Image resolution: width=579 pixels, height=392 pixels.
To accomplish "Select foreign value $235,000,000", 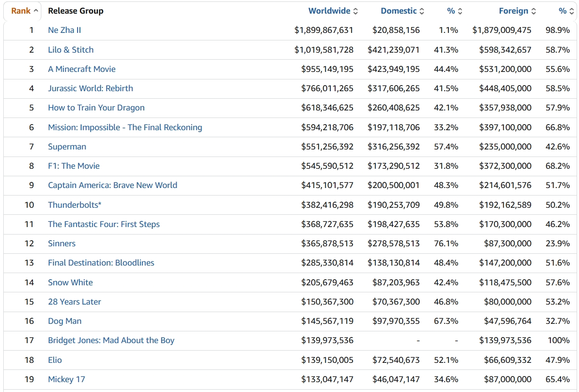I will [x=505, y=147].
